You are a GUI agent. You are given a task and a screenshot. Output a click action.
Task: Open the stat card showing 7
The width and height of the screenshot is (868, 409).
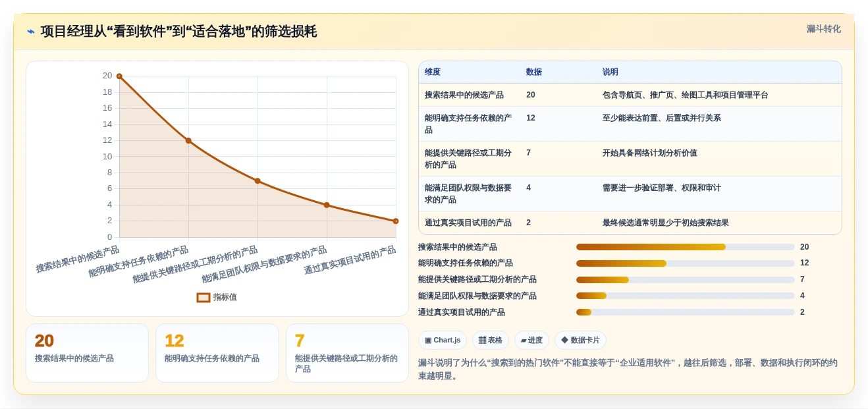(x=347, y=353)
